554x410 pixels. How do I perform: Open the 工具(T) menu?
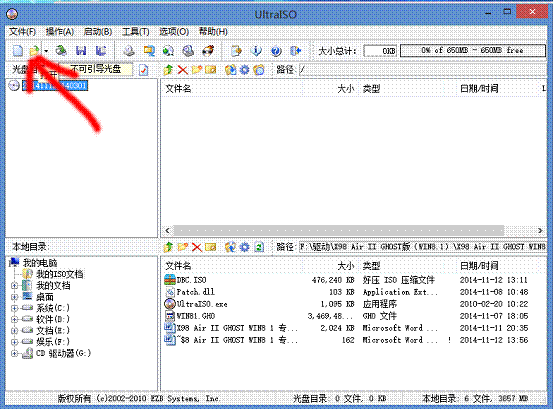136,32
